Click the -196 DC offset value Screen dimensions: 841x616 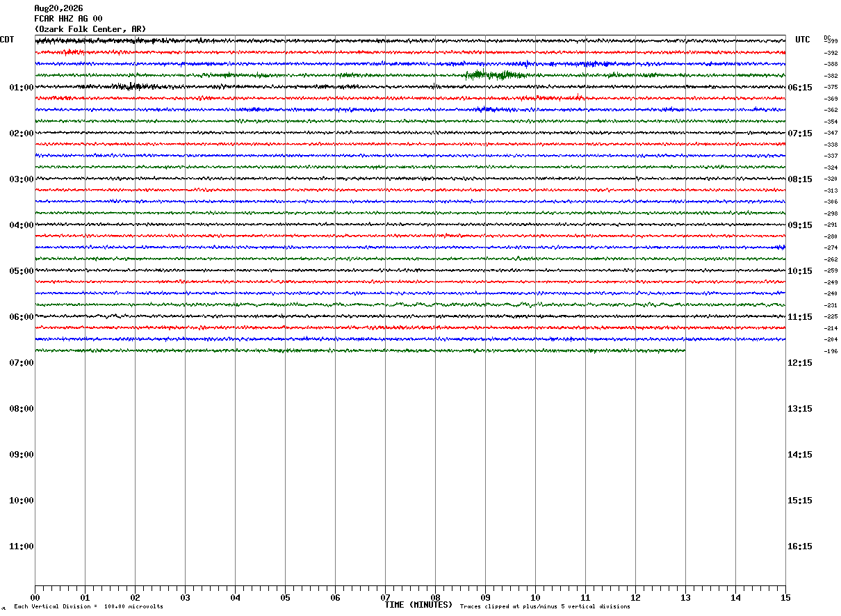coord(831,351)
